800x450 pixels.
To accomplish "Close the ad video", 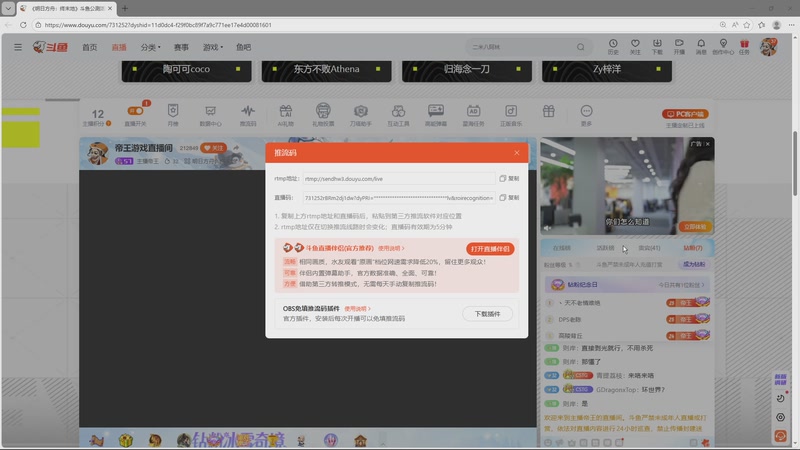I will (x=708, y=144).
